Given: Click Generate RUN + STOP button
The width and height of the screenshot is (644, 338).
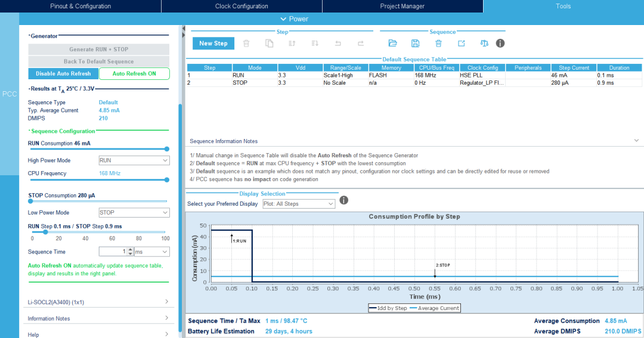Looking at the screenshot, I should tap(98, 49).
